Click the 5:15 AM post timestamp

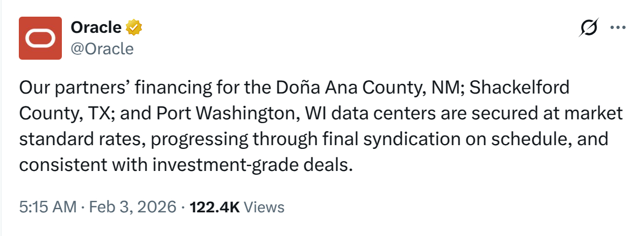47,207
